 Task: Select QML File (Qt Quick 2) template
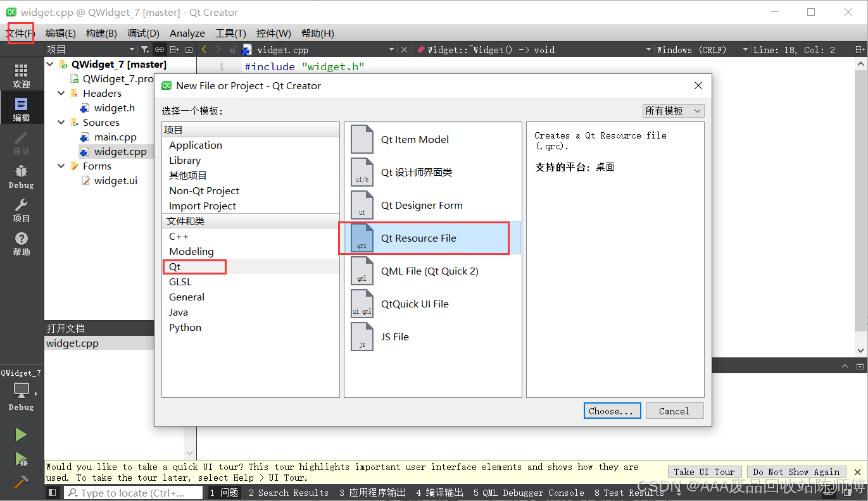[x=432, y=271]
